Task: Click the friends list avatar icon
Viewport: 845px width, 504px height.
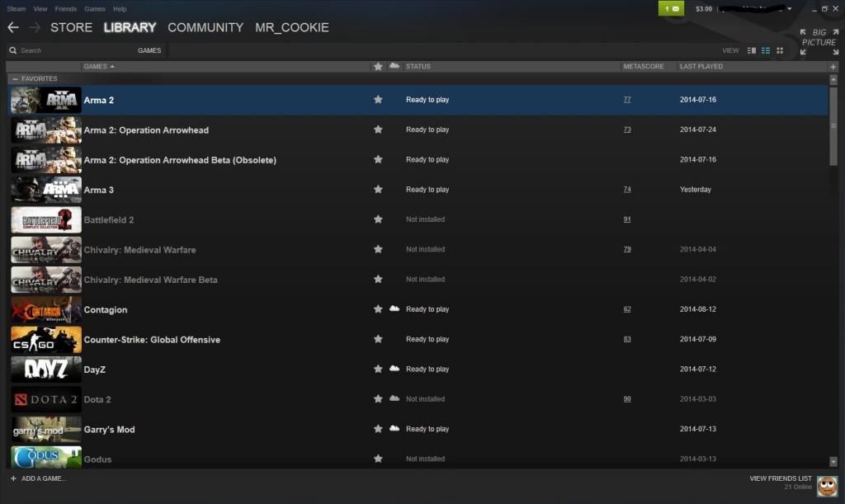Action: point(827,486)
